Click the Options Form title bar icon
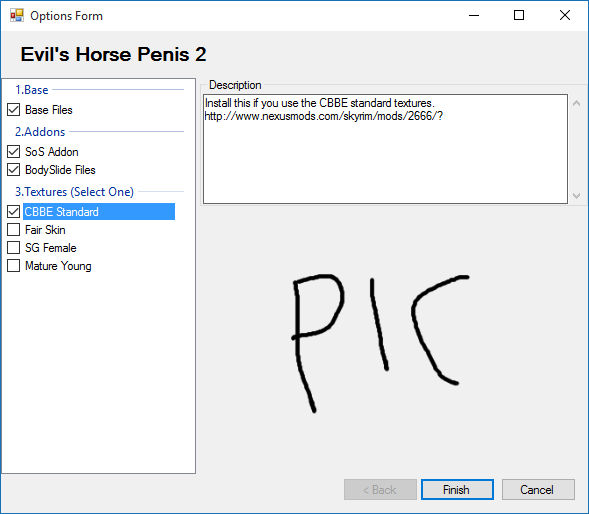Viewport: 589px width, 514px height. click(17, 15)
